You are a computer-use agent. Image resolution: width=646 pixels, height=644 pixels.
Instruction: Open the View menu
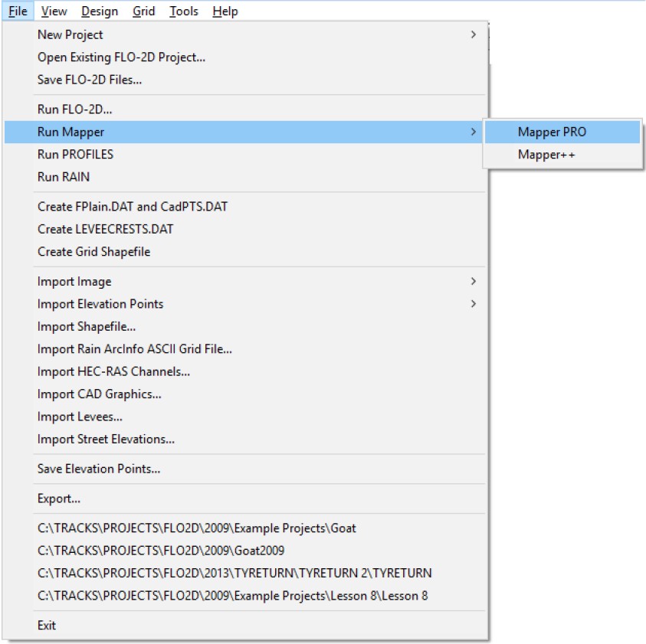click(54, 11)
